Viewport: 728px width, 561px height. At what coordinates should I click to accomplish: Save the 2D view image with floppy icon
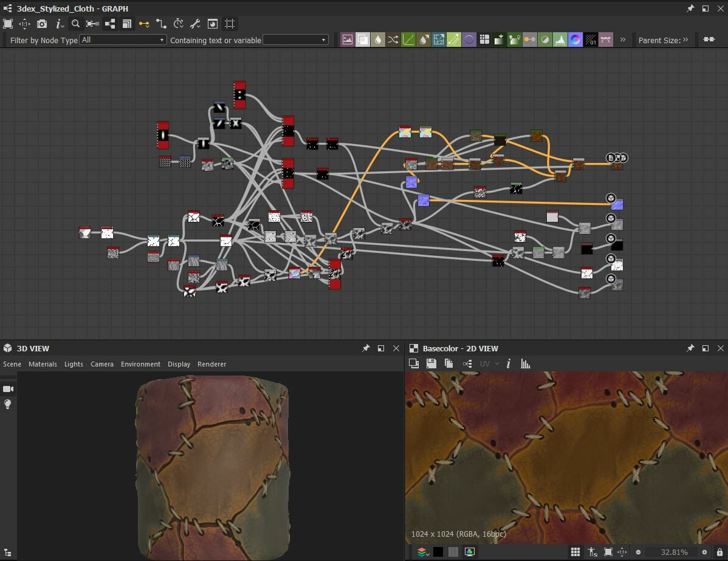pos(431,363)
